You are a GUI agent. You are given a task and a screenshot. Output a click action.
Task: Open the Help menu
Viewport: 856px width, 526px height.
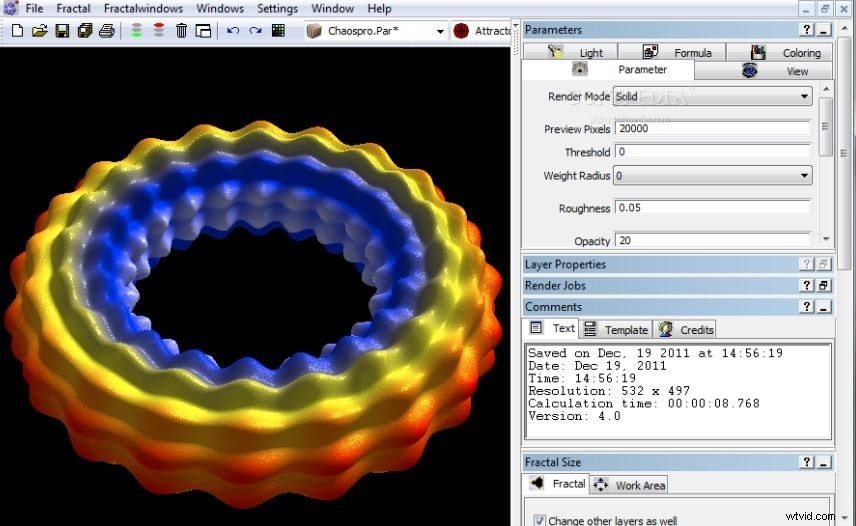click(x=379, y=9)
